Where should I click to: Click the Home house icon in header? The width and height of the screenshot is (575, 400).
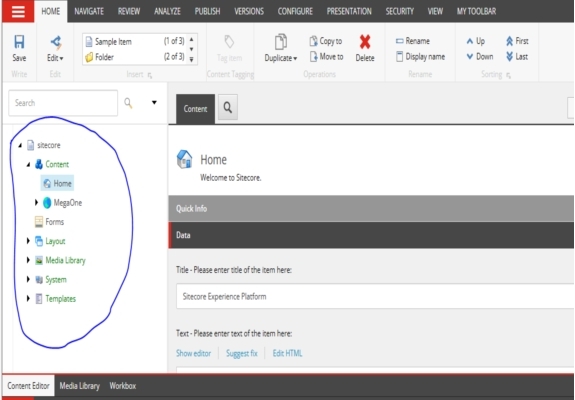(x=184, y=159)
